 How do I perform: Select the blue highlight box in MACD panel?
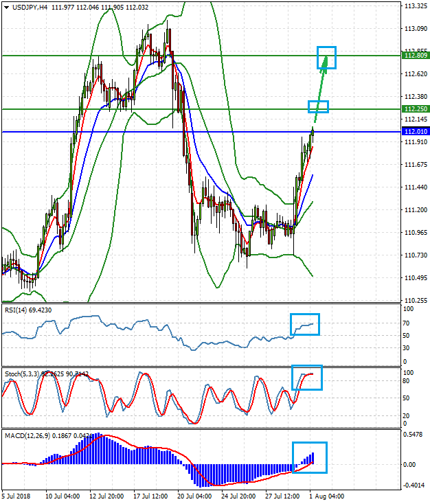309,457
